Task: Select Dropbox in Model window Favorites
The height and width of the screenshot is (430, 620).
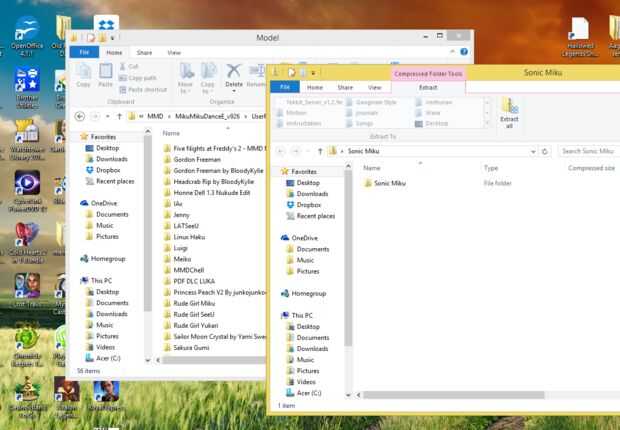Action: pyautogui.click(x=103, y=170)
